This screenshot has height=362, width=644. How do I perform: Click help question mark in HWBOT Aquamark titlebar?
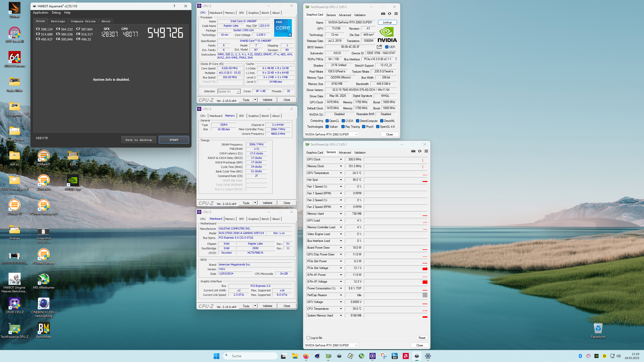point(174,6)
